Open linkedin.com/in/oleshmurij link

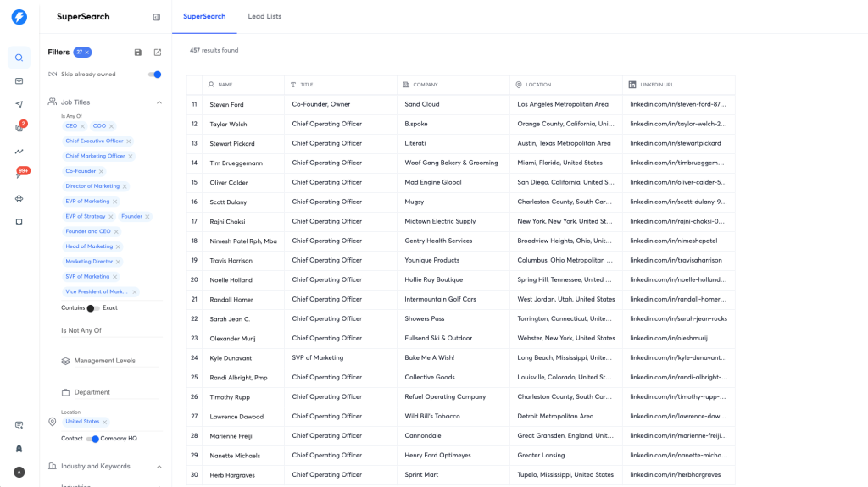669,338
